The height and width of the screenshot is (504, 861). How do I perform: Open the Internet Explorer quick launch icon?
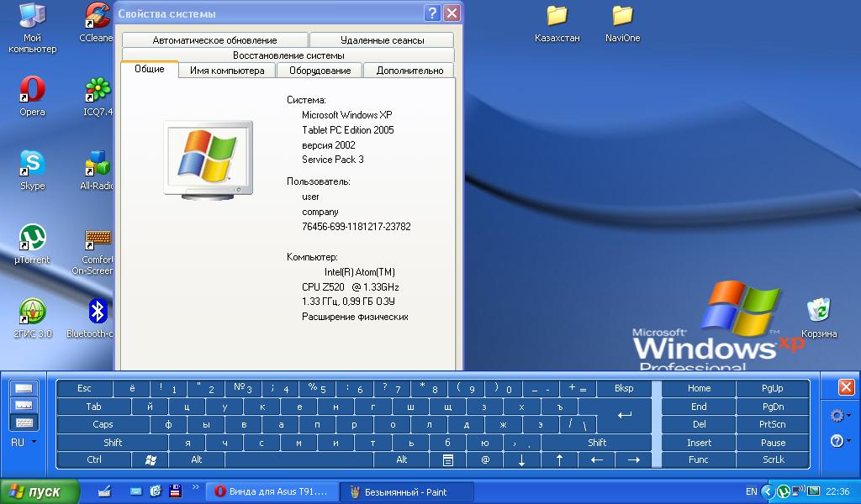[x=156, y=491]
